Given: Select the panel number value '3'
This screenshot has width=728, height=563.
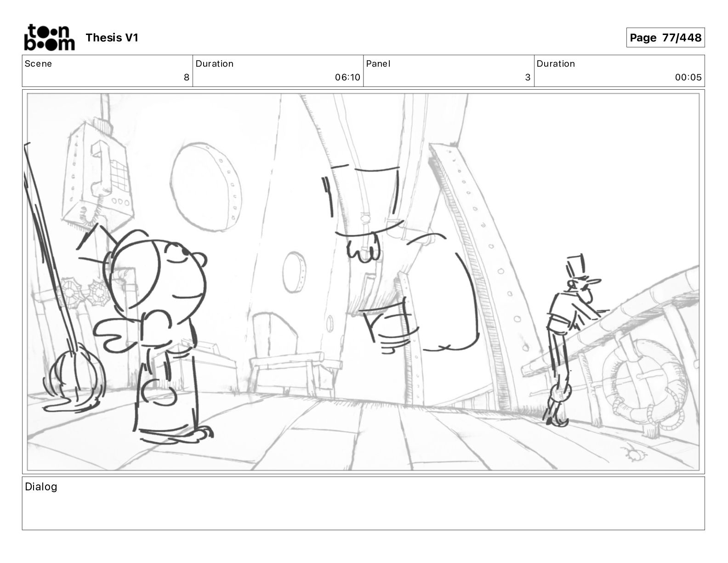Looking at the screenshot, I should point(528,77).
